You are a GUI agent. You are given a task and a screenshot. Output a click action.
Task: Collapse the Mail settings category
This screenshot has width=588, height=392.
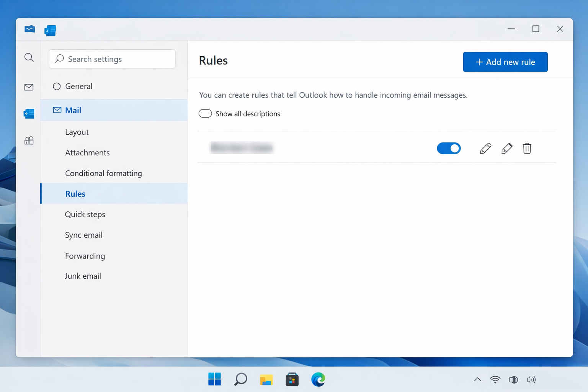73,110
